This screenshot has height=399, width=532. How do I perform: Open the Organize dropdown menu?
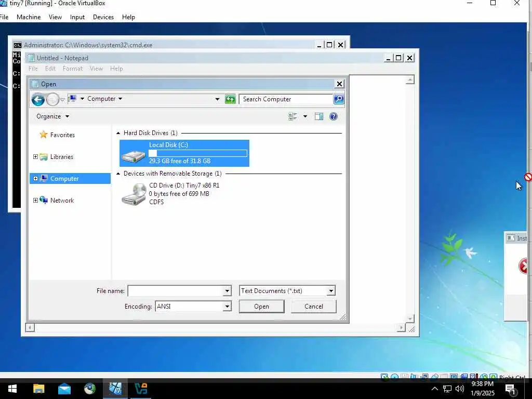[x=52, y=116]
